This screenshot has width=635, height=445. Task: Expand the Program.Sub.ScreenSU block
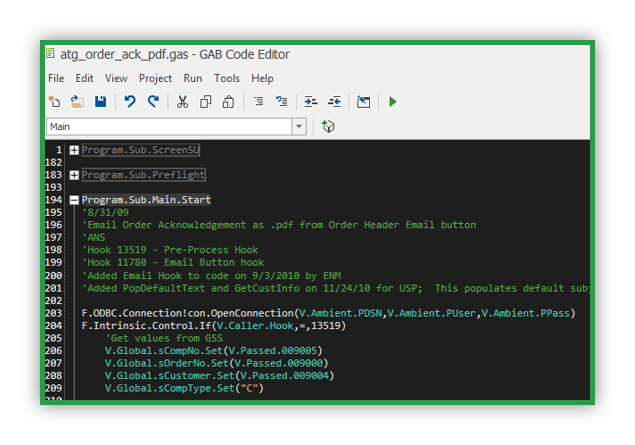click(x=74, y=150)
